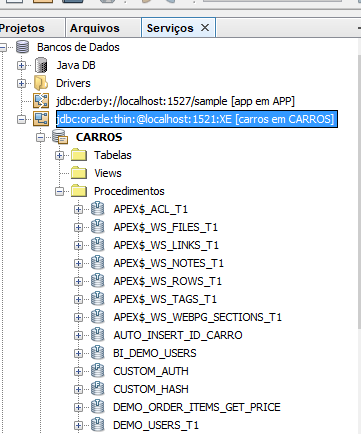
Task: Select APEX$_WS_NOTES_T1 text
Action: 168,263
